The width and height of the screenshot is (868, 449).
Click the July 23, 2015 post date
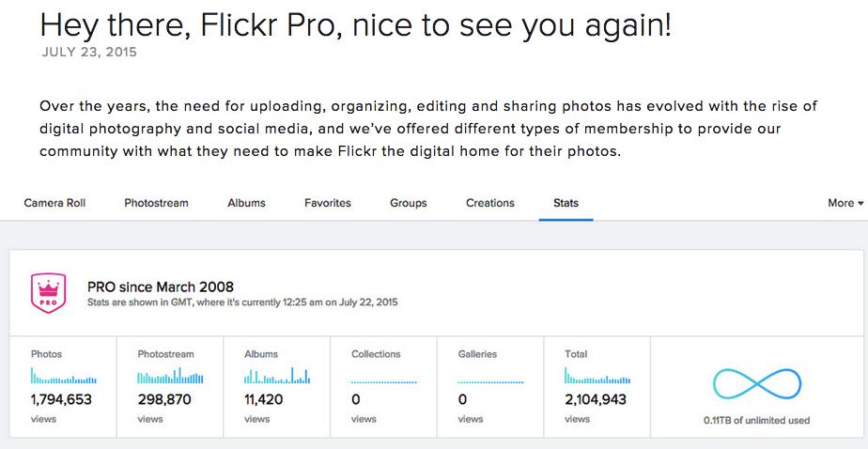pos(89,53)
